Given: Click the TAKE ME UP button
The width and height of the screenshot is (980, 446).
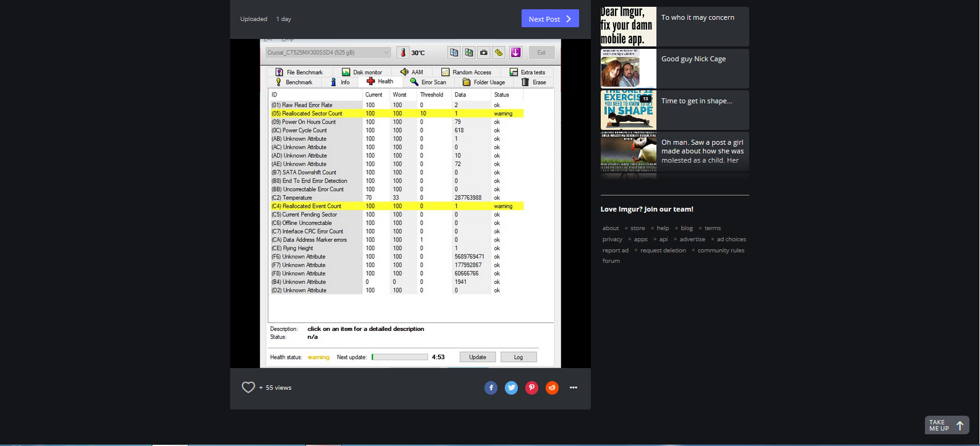Looking at the screenshot, I should point(947,425).
